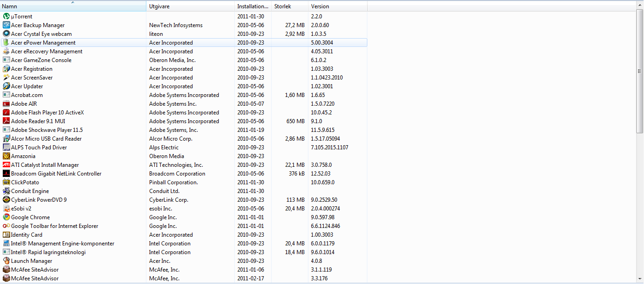The height and width of the screenshot is (284, 644).
Task: Click the Acer Backup Manager icon
Action: 6,25
